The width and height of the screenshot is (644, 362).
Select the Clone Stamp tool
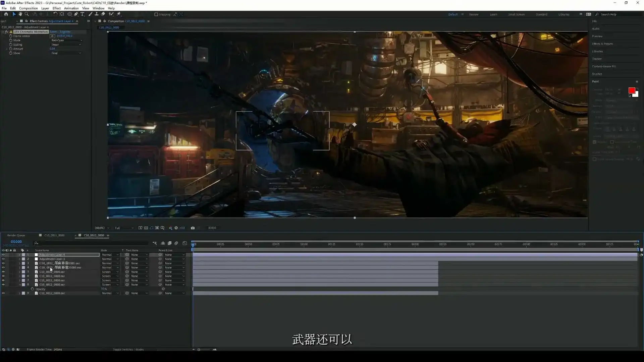(x=97, y=14)
